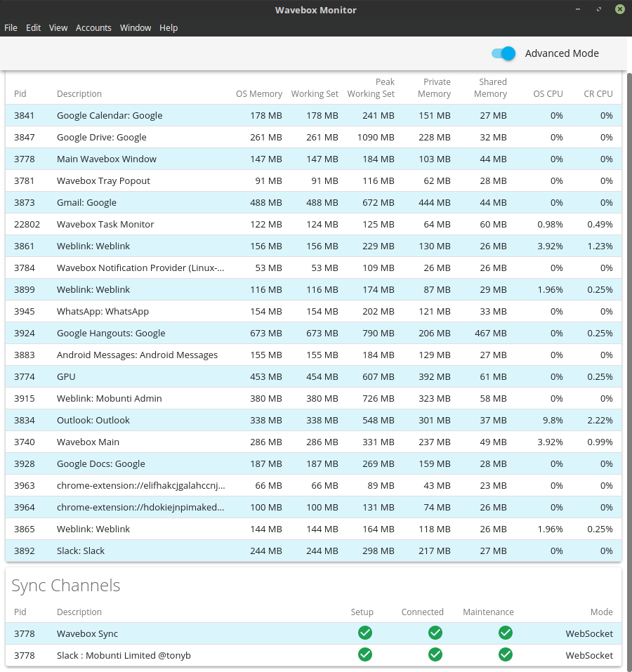Viewport: 632px width, 672px height.
Task: Click Slack Mobunti Limited Connected checkmark
Action: click(435, 655)
